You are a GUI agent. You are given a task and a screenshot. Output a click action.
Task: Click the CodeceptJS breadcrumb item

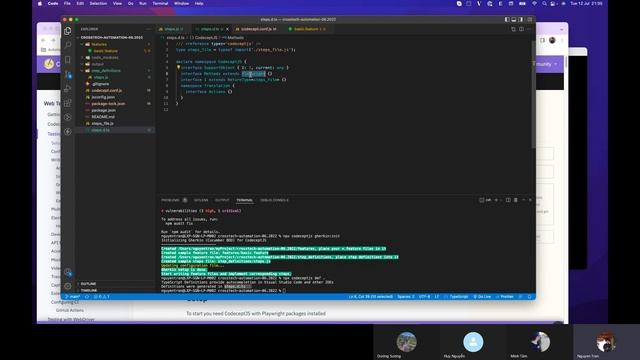click(x=206, y=38)
